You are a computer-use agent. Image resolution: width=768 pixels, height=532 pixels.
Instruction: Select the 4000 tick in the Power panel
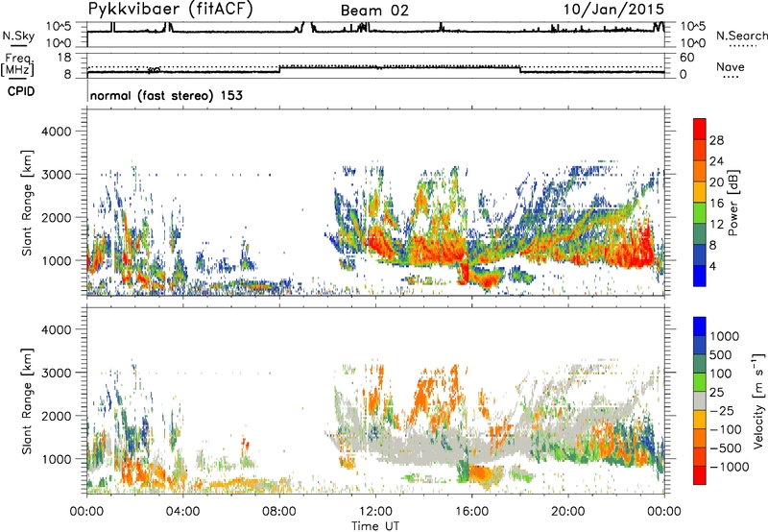pos(57,132)
